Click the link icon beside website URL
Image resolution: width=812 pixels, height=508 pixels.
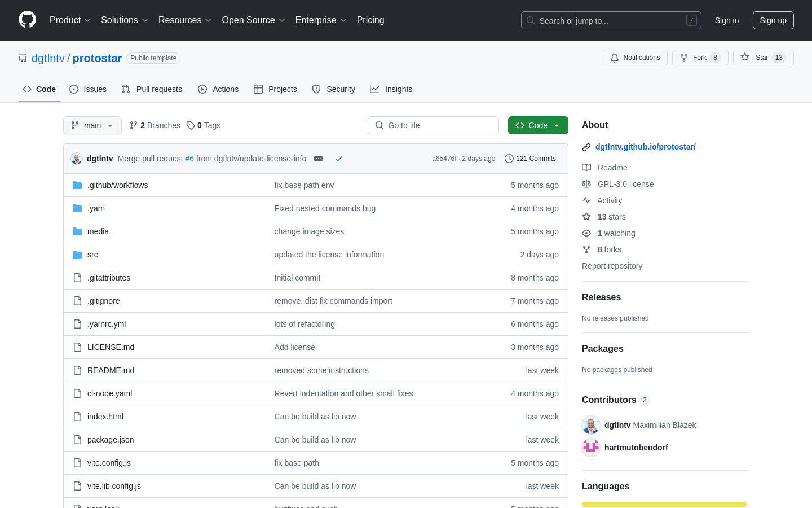[x=586, y=147]
